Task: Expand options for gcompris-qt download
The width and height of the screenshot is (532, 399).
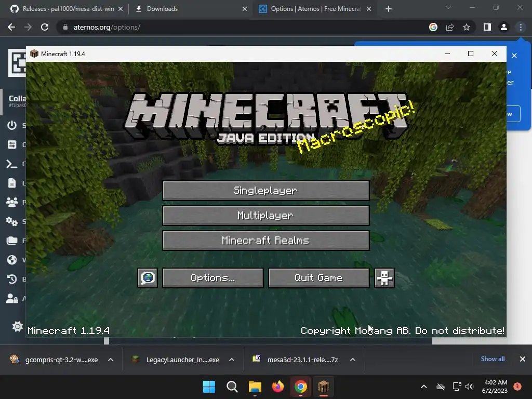Action: coord(111,360)
